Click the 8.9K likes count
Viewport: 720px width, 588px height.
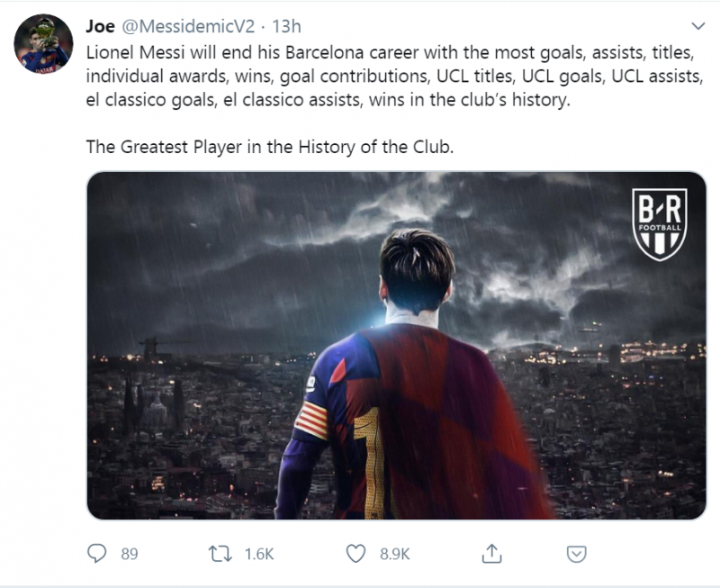click(x=394, y=554)
